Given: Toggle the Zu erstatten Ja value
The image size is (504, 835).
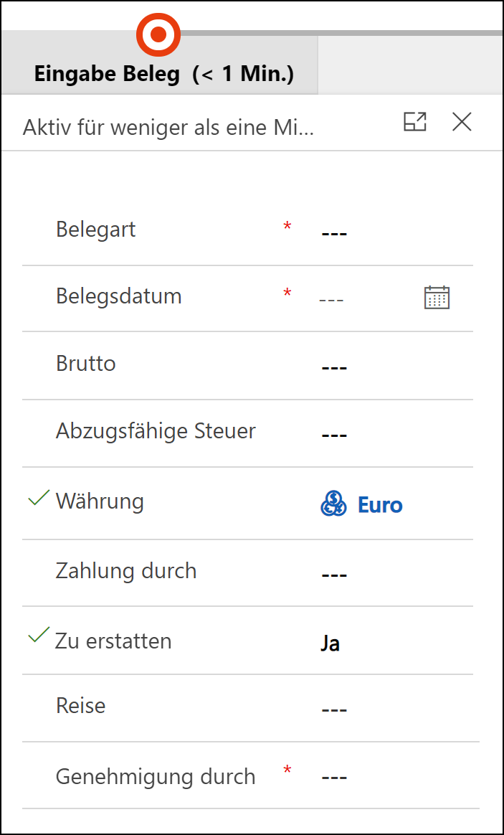Looking at the screenshot, I should tap(331, 643).
